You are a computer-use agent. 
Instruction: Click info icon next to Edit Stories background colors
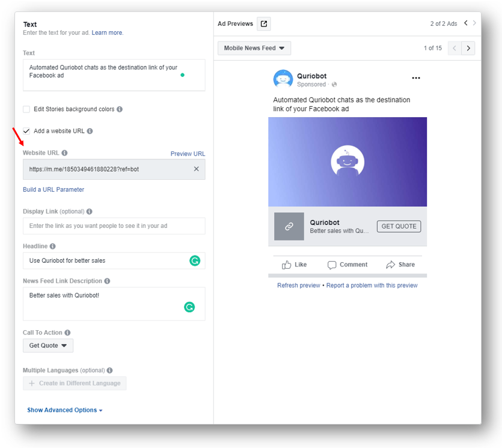(x=120, y=109)
